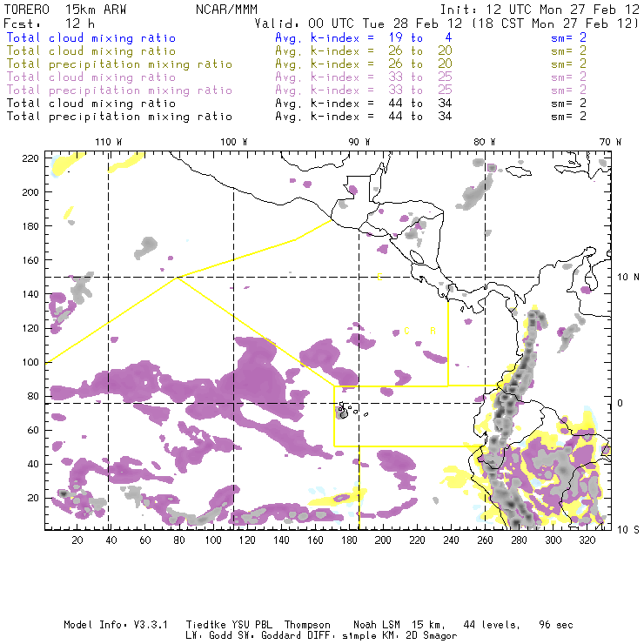
Task: Click 'Model Info: V3.3.1' footer text
Action: pos(116,625)
